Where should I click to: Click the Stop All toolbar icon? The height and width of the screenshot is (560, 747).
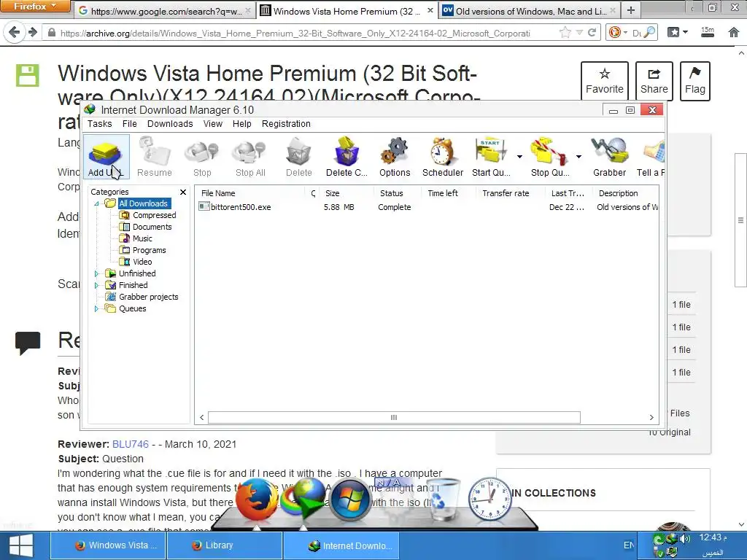250,157
